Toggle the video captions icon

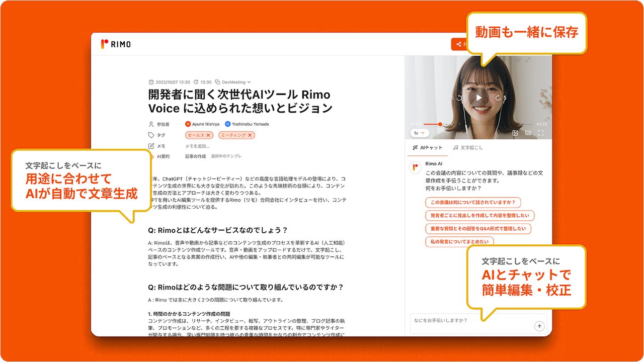528,133
